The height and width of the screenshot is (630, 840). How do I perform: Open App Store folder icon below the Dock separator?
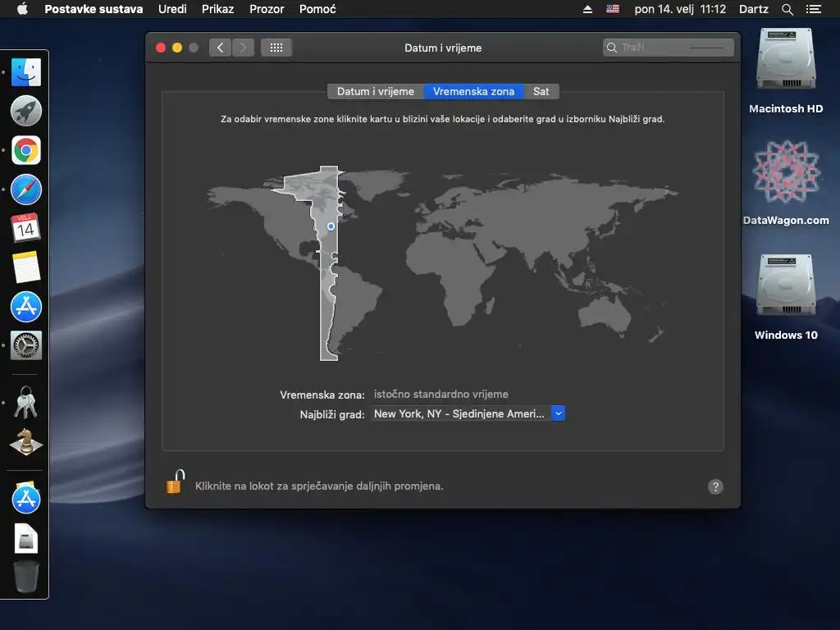[25, 498]
